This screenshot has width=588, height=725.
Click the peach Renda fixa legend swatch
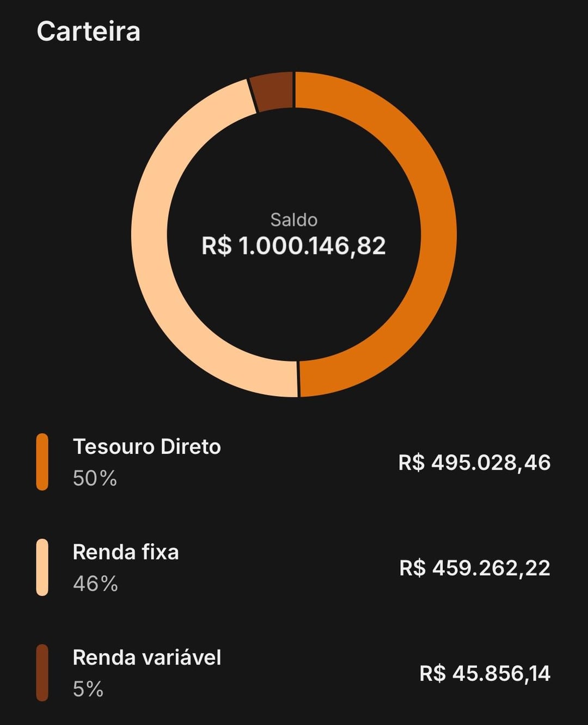point(42,567)
